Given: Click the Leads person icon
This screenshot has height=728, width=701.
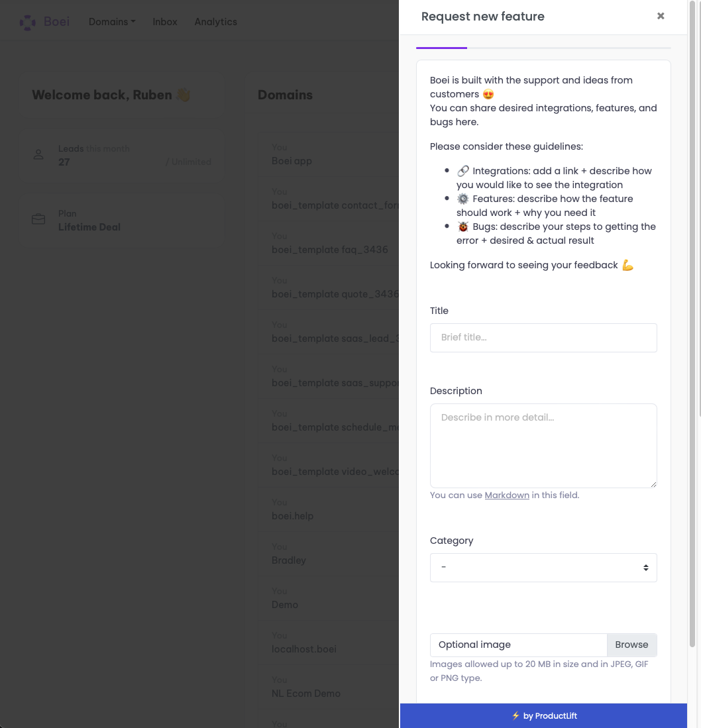Looking at the screenshot, I should pos(38,155).
